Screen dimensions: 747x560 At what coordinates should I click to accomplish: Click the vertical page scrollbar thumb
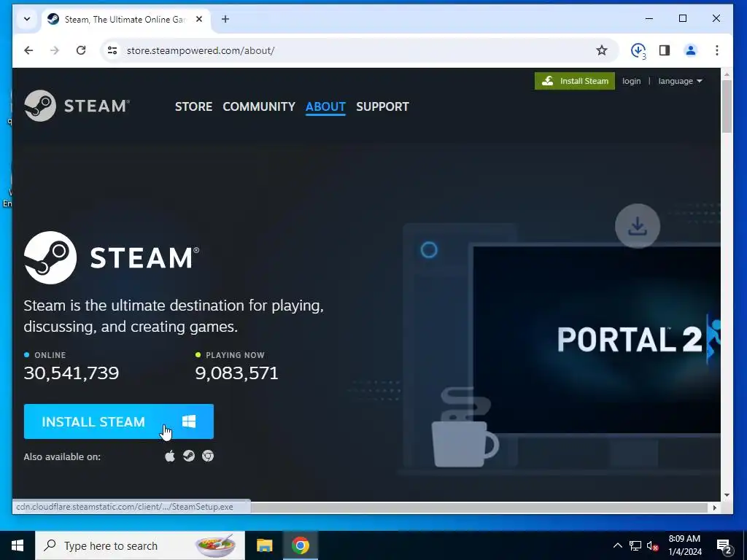[x=727, y=106]
